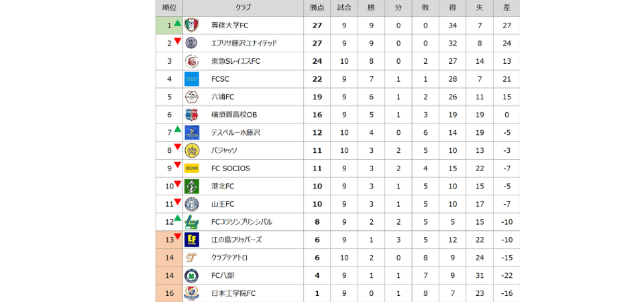Click the yellow FC SOCIOS logo
The height and width of the screenshot is (302, 644).
tap(192, 168)
